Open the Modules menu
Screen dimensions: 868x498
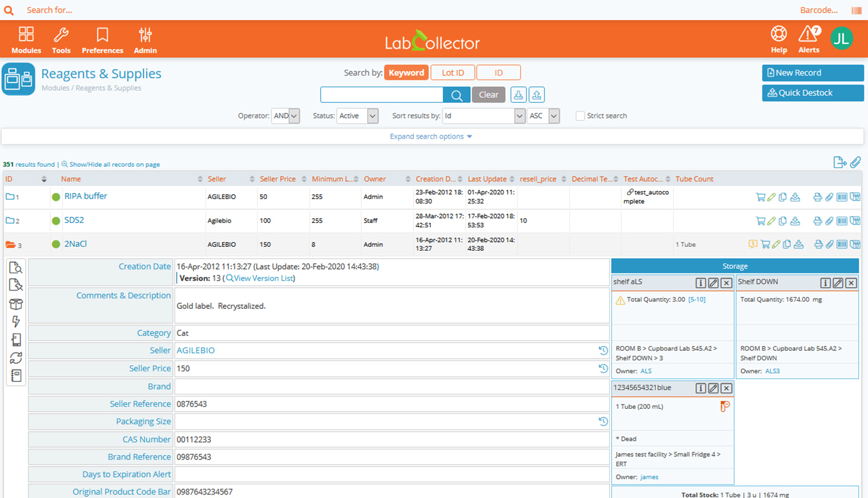click(x=26, y=40)
